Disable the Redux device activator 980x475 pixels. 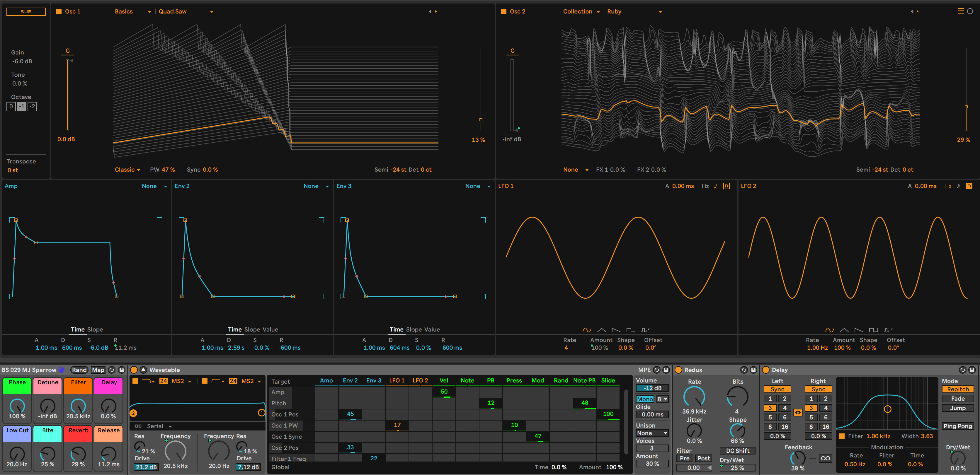tap(678, 370)
